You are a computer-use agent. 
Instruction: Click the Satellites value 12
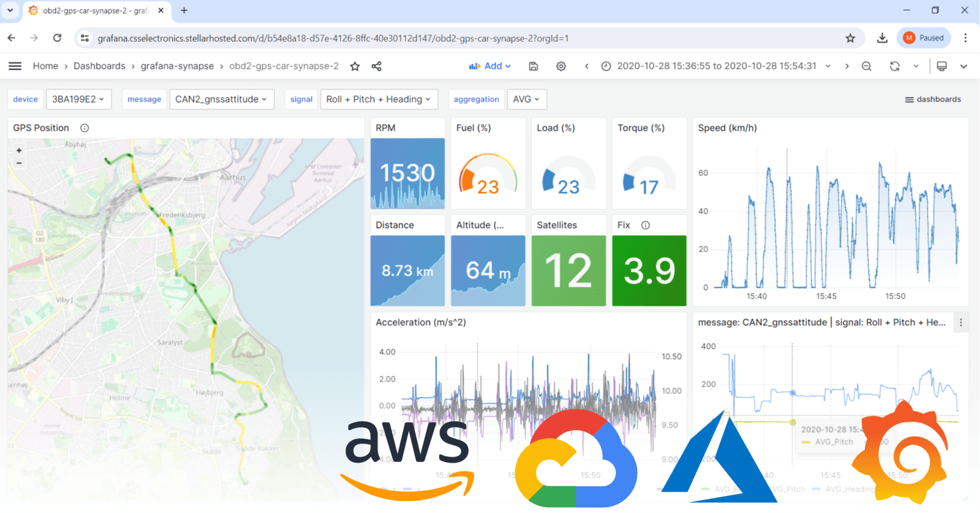568,270
